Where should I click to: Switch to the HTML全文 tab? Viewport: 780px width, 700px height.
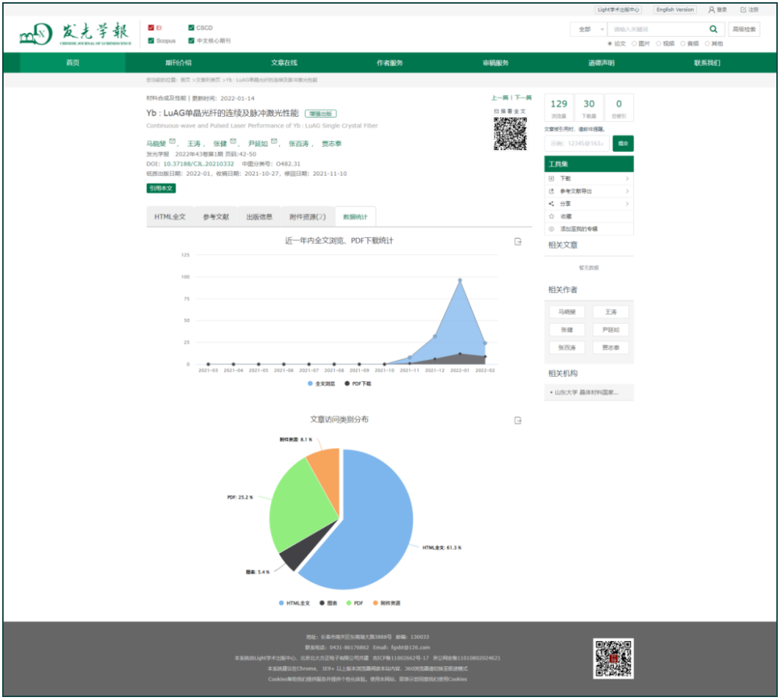[x=170, y=217]
